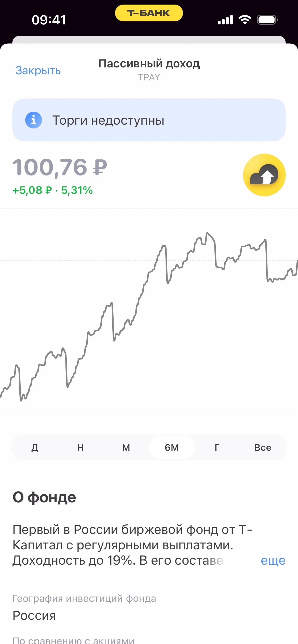
Task: Tap the battery status icon
Action: (267, 20)
